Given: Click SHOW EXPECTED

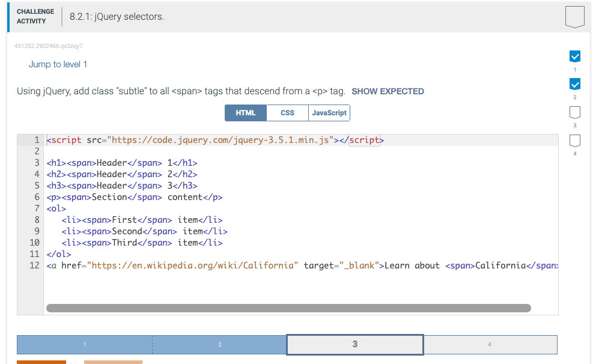Looking at the screenshot, I should [388, 91].
